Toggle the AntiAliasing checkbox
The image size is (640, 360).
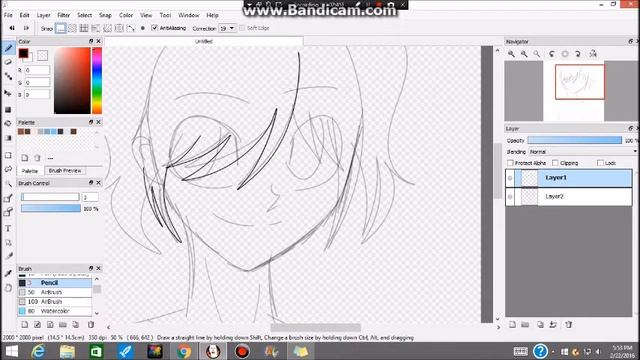(x=154, y=28)
